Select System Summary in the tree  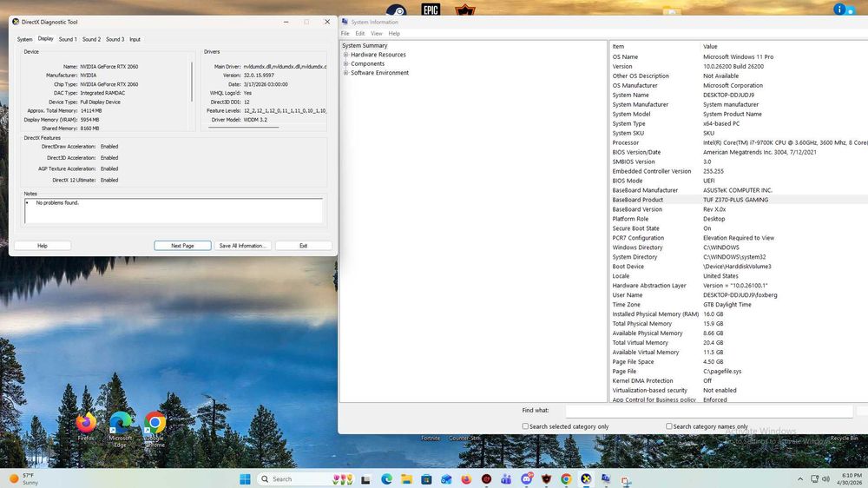[365, 45]
